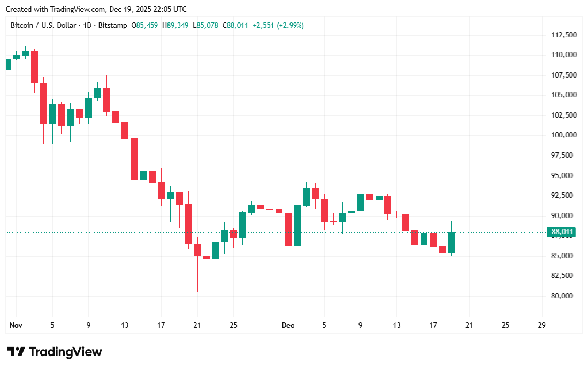Click the TradingView wordmark text
Image resolution: width=588 pixels, height=370 pixels.
point(65,352)
